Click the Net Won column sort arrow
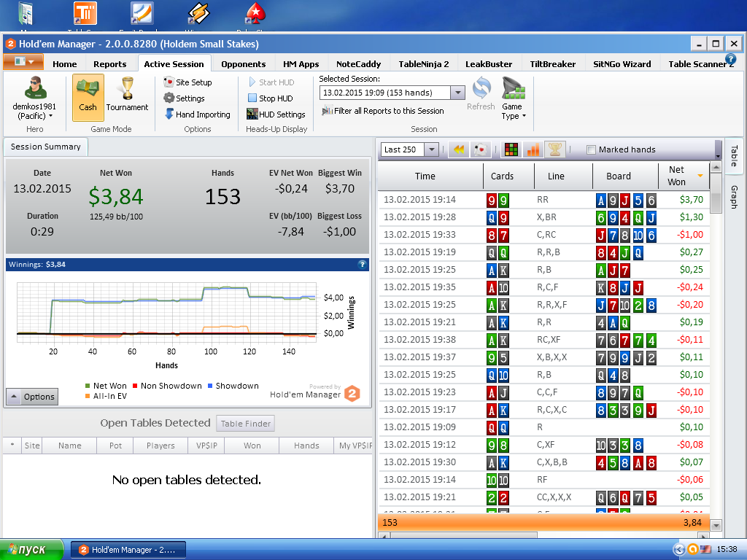 point(700,176)
